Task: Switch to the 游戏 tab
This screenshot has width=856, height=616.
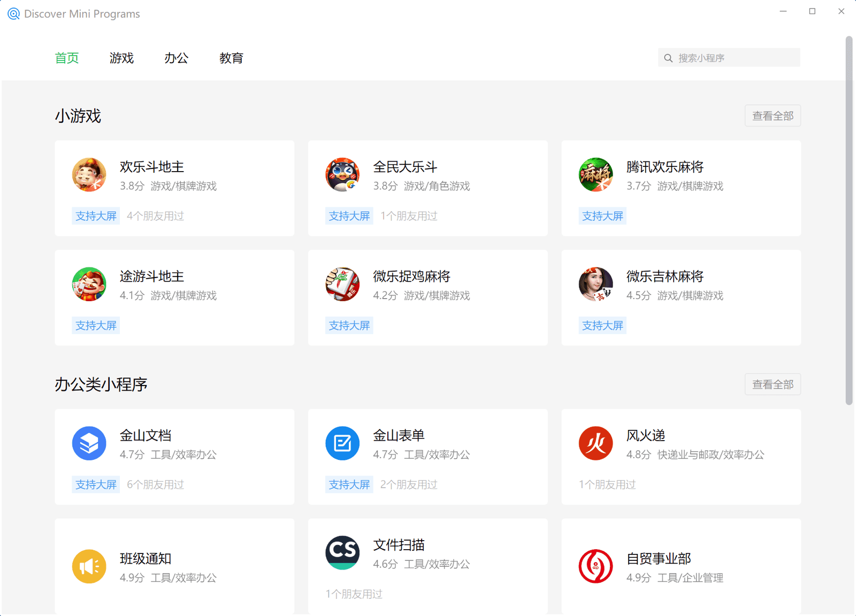Action: coord(121,58)
